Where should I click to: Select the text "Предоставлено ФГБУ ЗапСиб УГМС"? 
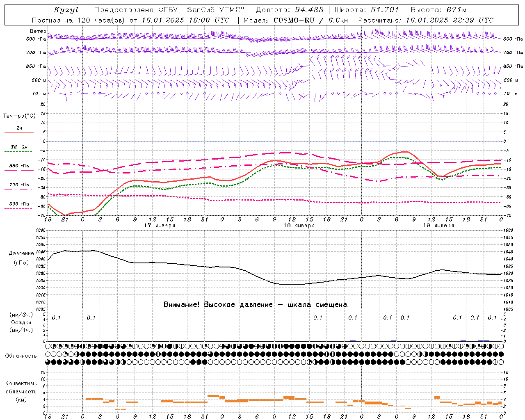[170, 10]
